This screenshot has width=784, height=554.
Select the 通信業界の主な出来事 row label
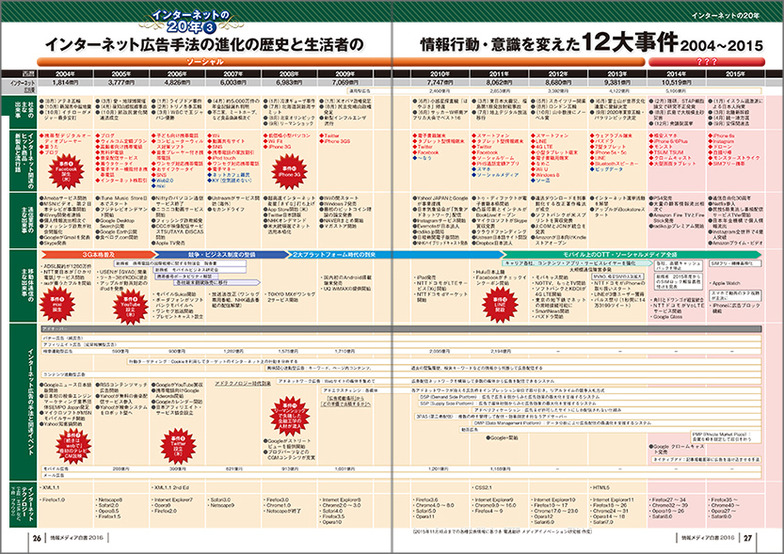pyautogui.click(x=24, y=220)
